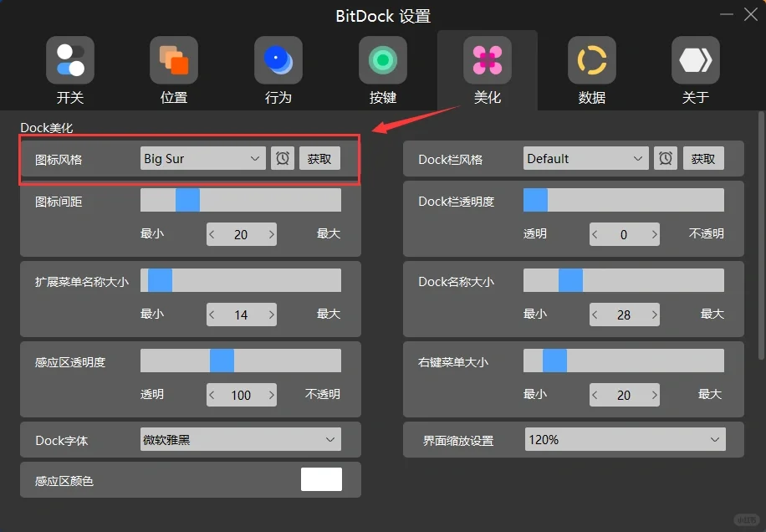Click 获取 button for 图标风格
The image size is (766, 532).
click(x=319, y=158)
